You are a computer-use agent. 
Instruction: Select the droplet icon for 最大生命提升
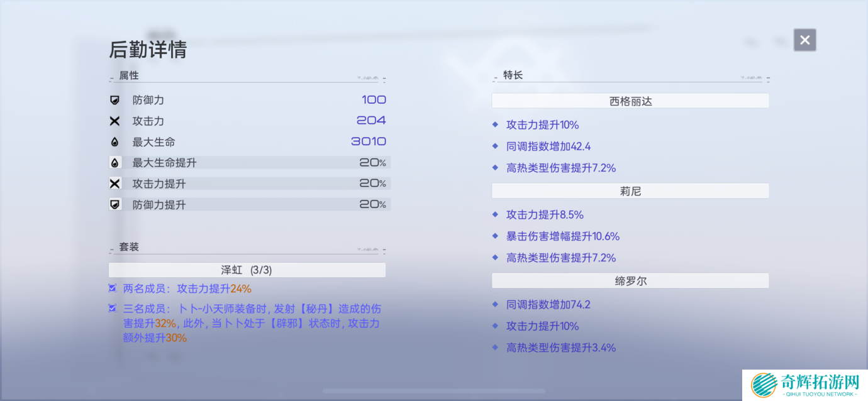pyautogui.click(x=115, y=163)
